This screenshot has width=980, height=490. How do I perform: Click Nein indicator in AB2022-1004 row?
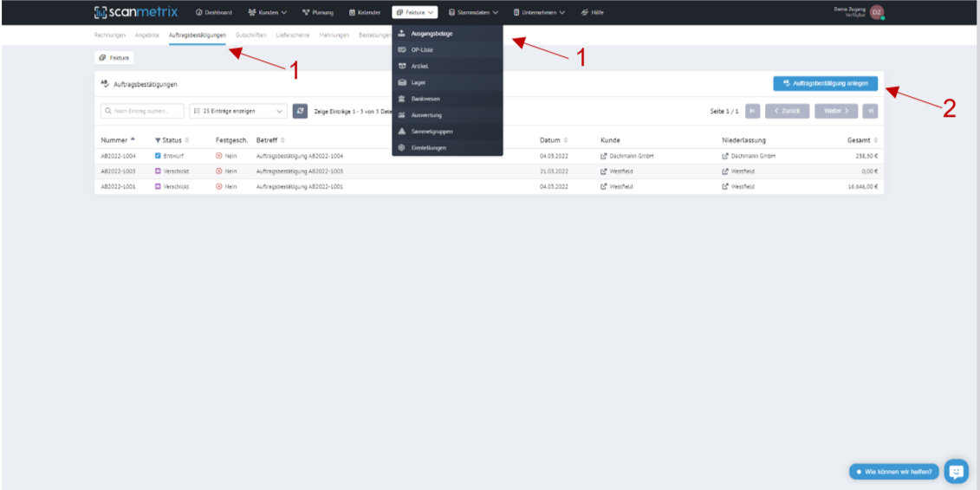(226, 156)
